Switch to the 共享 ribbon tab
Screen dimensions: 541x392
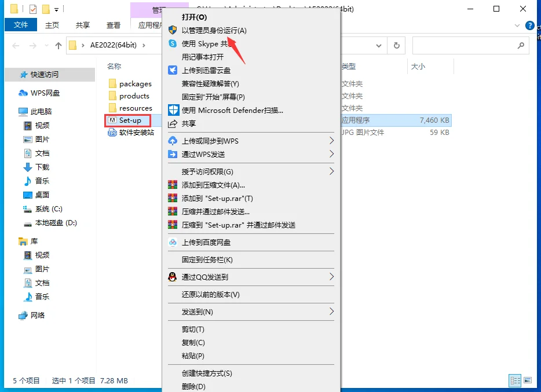pyautogui.click(x=82, y=25)
